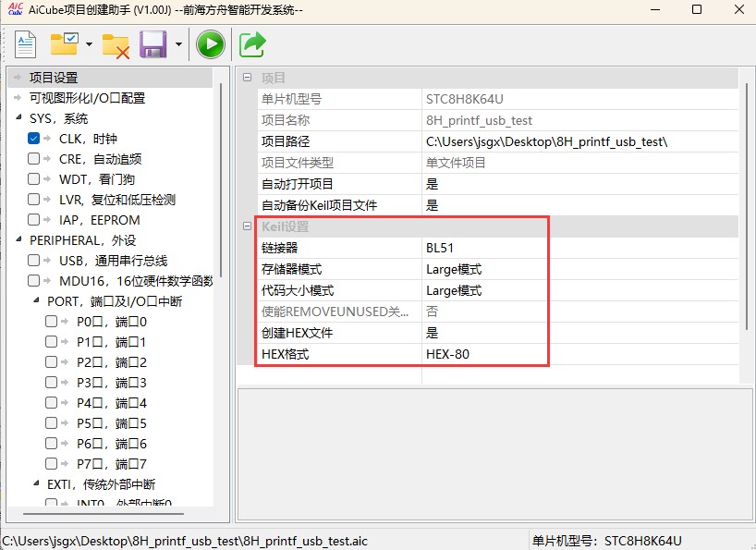Screen dimensions: 756x550
Task: Collapse the 项目 property group
Action: pyautogui.click(x=248, y=77)
